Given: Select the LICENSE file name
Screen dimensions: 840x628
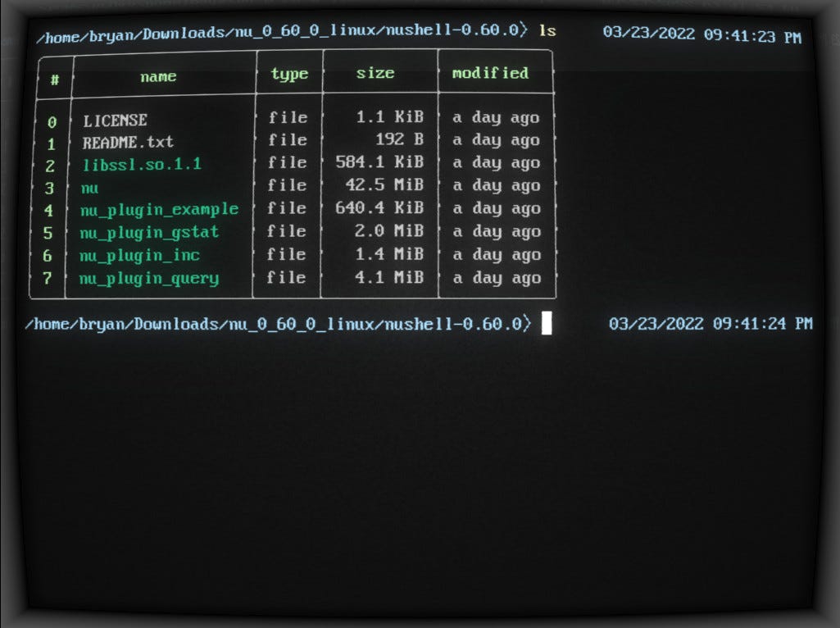Looking at the screenshot, I should 115,120.
